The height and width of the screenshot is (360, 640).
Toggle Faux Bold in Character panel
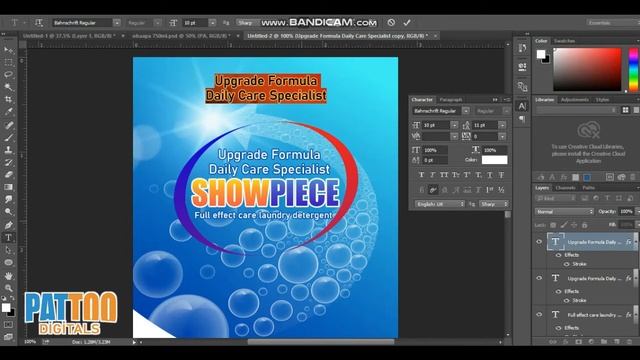421,175
